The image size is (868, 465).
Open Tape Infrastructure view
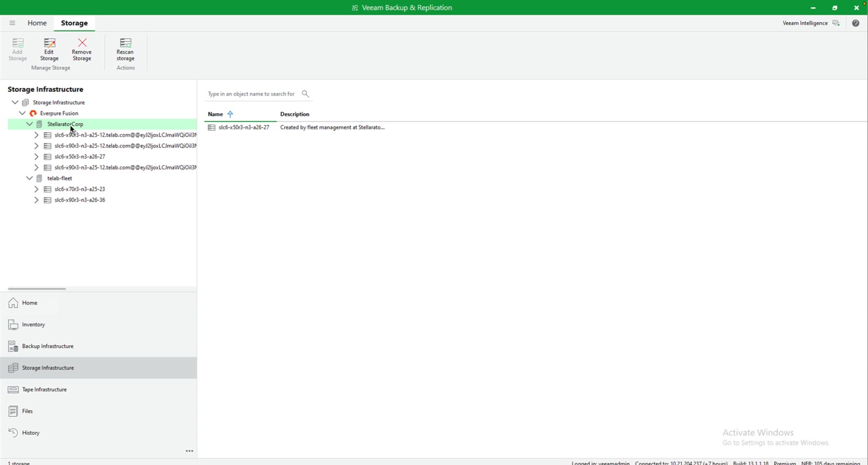98,390
